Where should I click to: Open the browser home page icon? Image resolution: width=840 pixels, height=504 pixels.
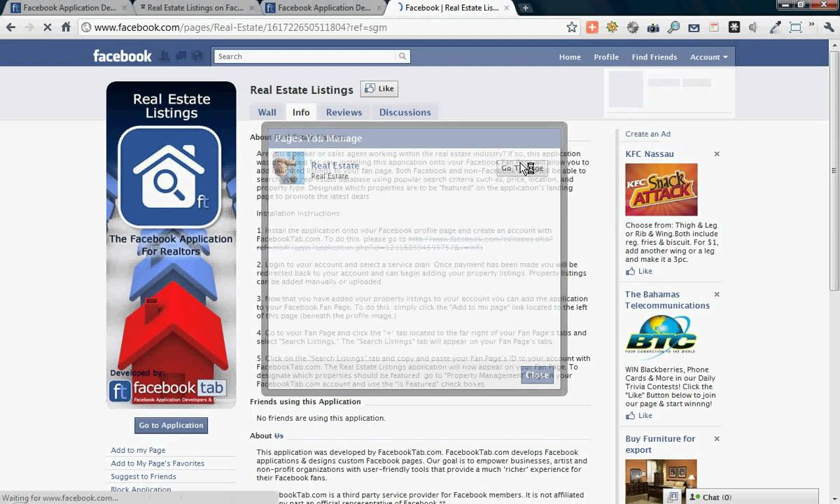[66, 27]
